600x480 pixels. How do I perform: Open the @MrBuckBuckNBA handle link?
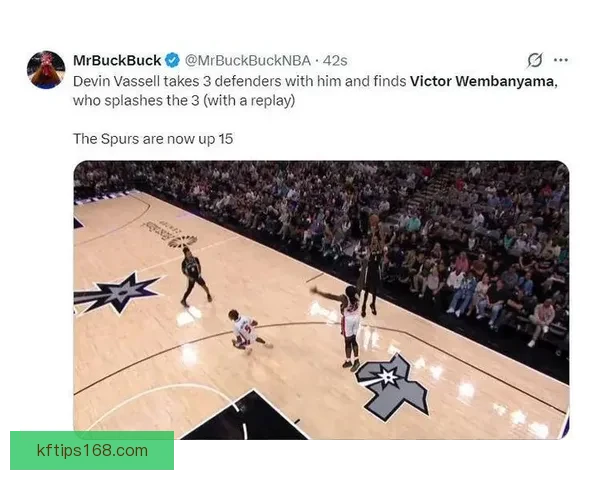click(248, 60)
